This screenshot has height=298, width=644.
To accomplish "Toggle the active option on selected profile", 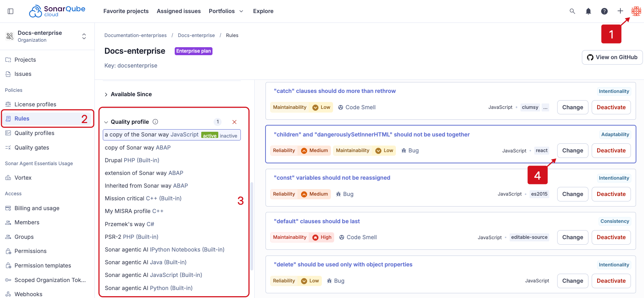I will (210, 135).
